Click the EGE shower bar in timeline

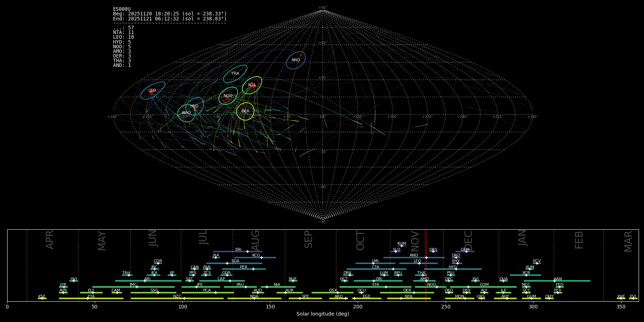367,298
